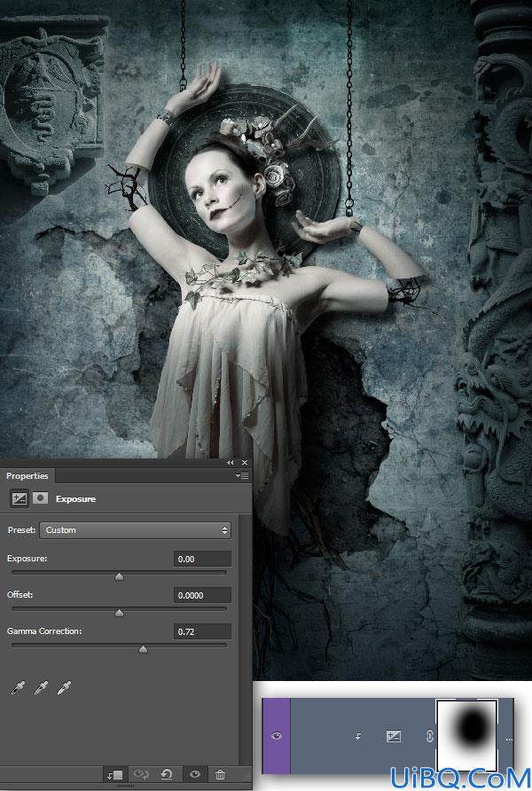Reset adjustment to defaults icon
The width and height of the screenshot is (532, 791).
(167, 774)
